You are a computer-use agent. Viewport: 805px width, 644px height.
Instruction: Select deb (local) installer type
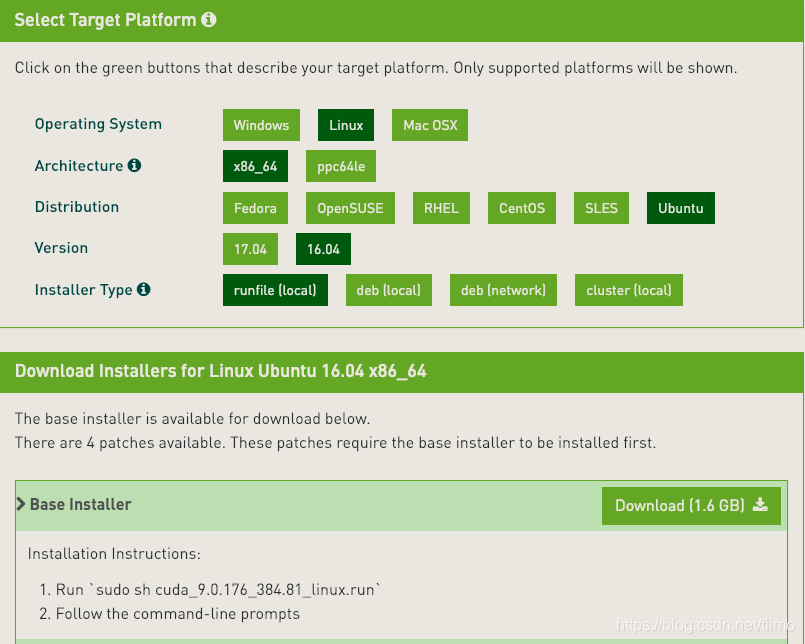[x=389, y=290]
